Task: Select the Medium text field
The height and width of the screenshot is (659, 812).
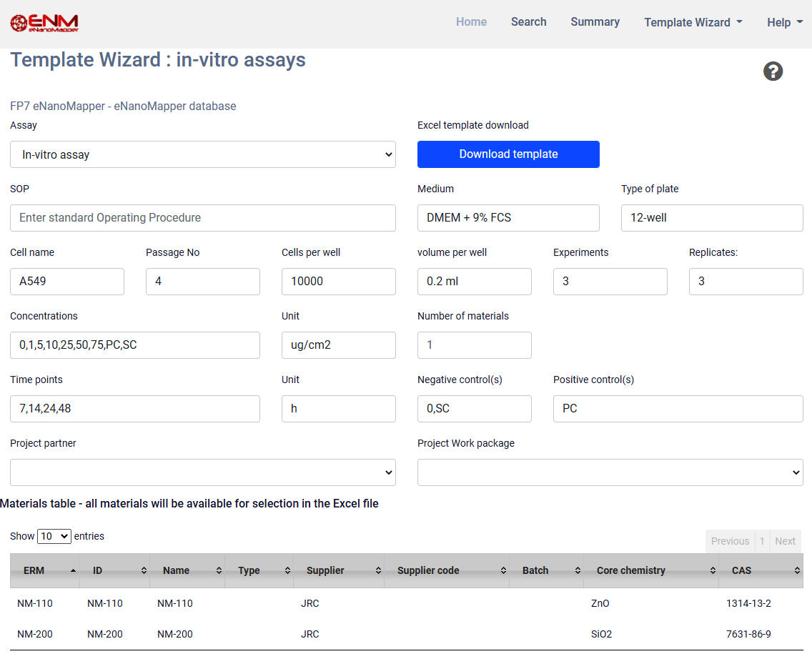Action: coord(508,218)
